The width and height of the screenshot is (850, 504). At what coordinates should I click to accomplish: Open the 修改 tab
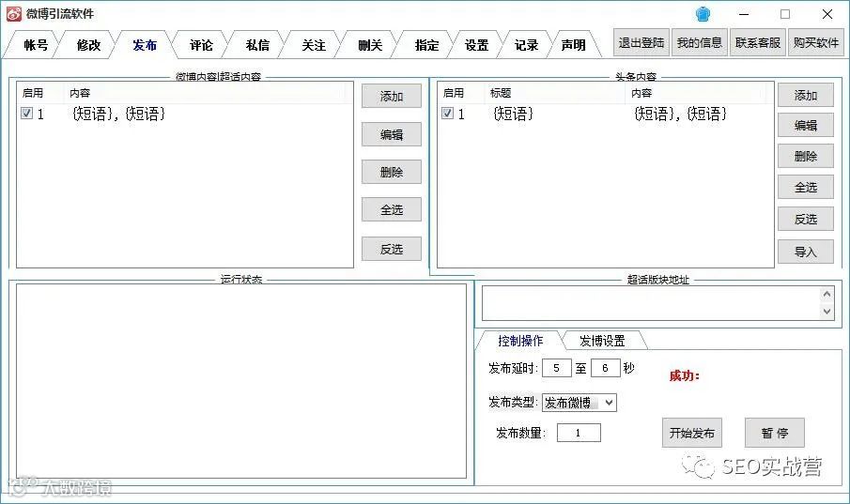[x=88, y=45]
